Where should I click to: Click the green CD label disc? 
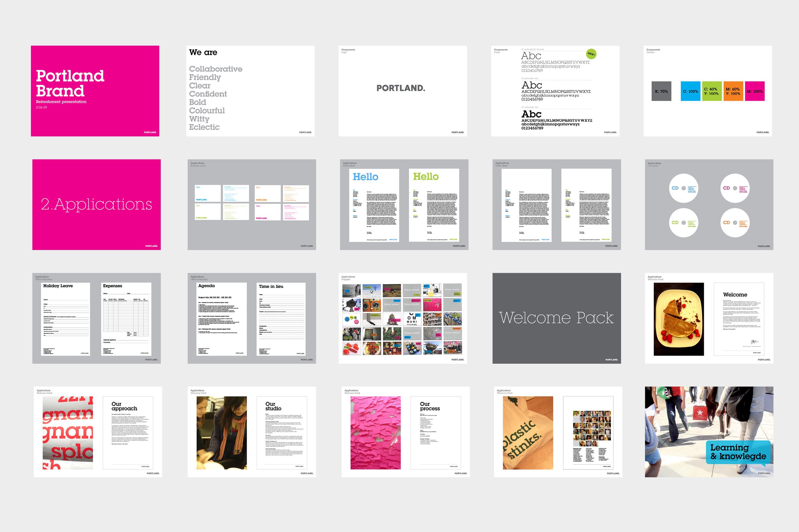(683, 223)
